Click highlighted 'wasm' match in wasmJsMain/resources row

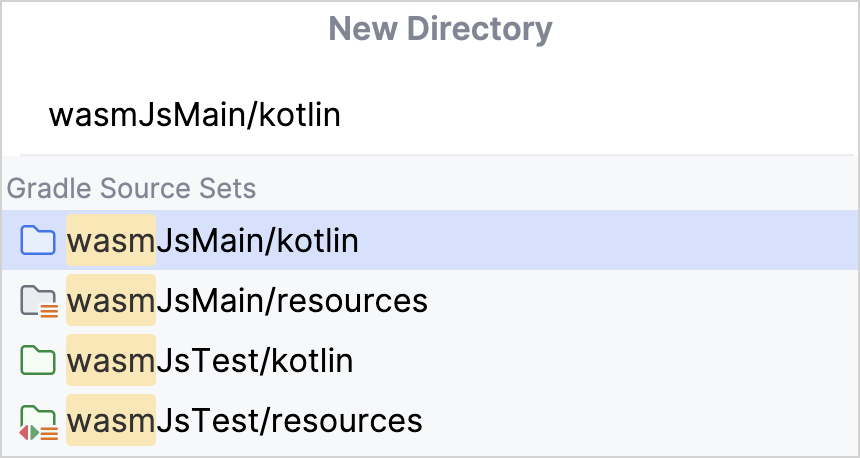[x=110, y=301]
